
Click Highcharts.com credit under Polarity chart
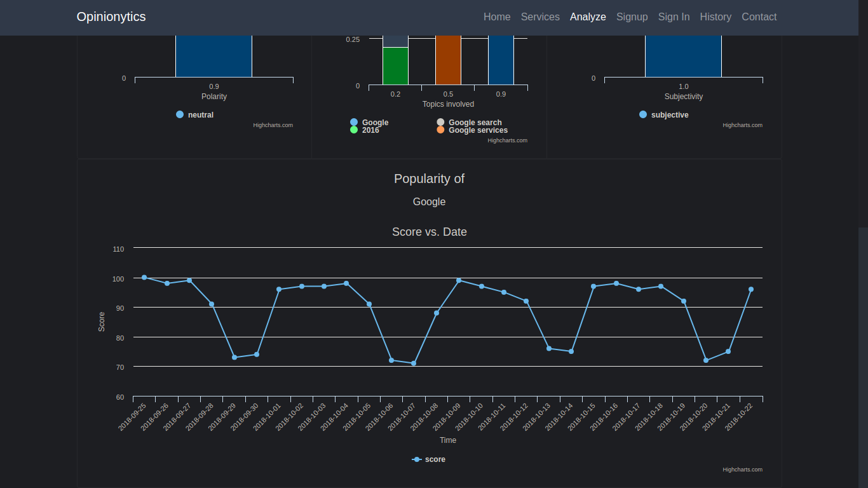point(273,125)
